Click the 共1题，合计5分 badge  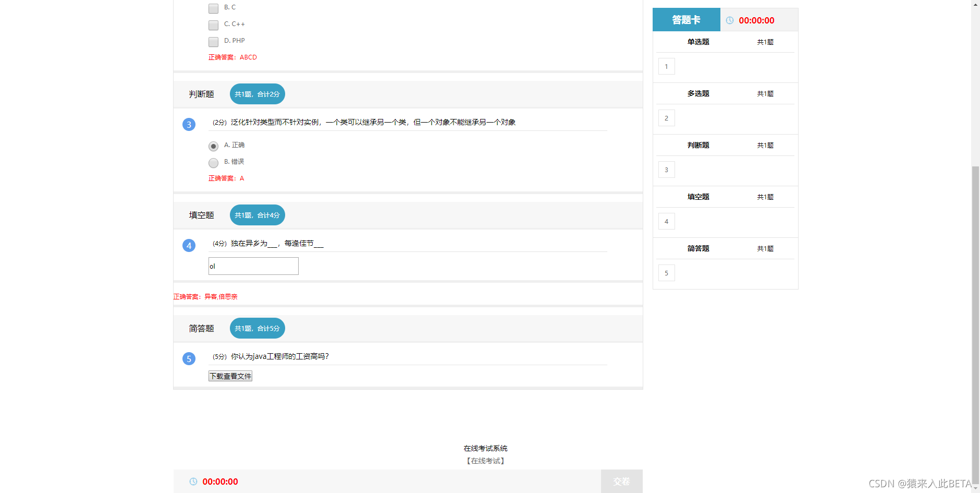pyautogui.click(x=258, y=328)
